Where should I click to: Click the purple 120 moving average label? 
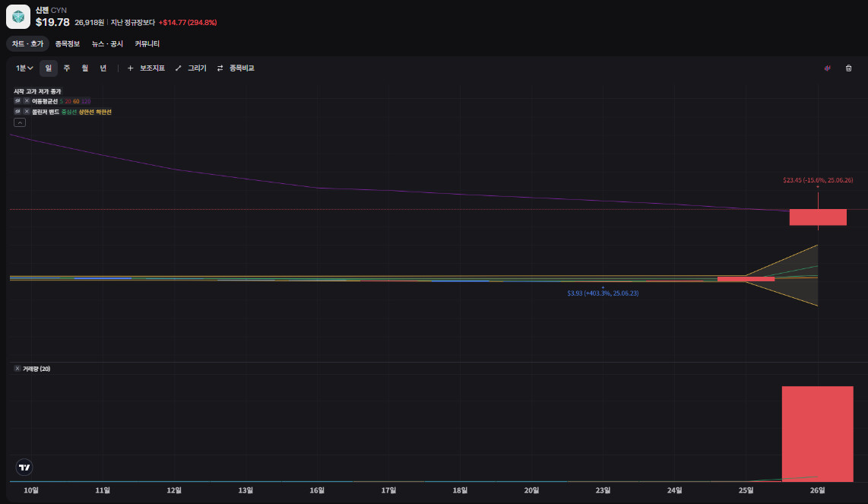86,101
